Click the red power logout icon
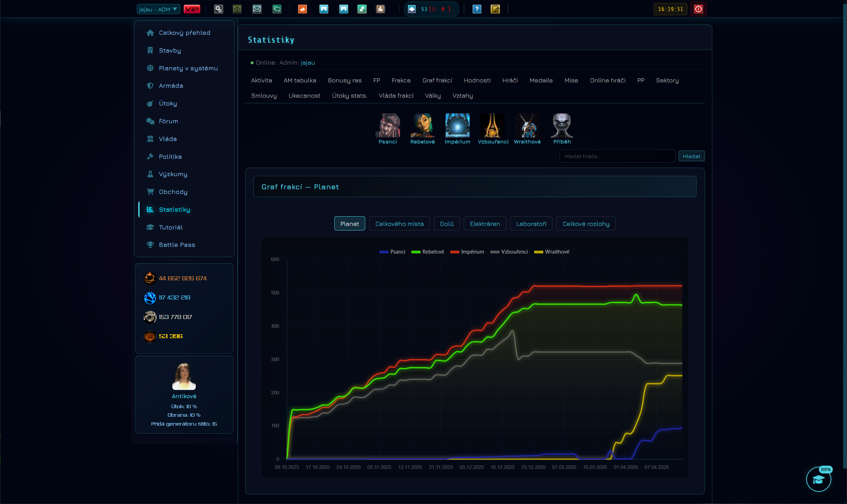Screen dimensions: 847x504 (x=698, y=9)
